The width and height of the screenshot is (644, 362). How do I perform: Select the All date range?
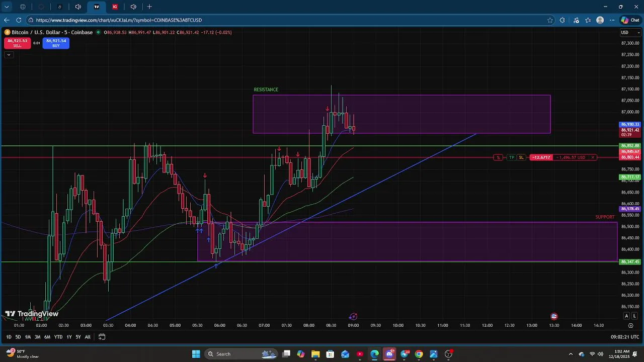(x=88, y=337)
